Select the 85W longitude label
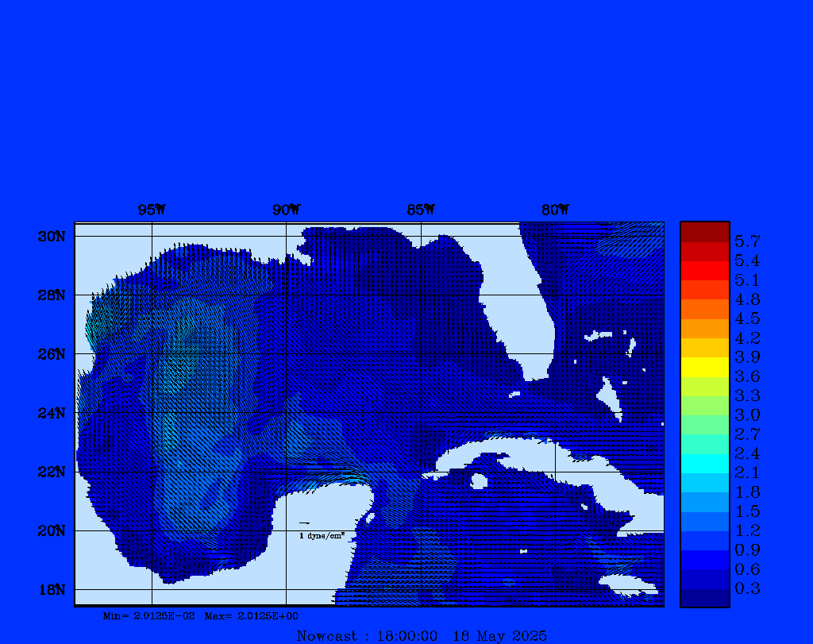 point(421,210)
